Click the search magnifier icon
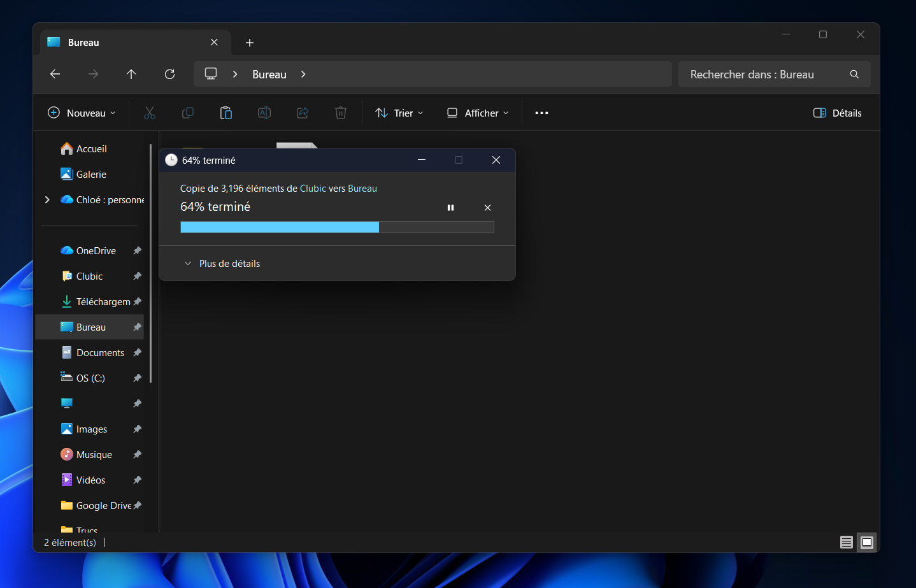Image resolution: width=916 pixels, height=588 pixels. coord(854,75)
